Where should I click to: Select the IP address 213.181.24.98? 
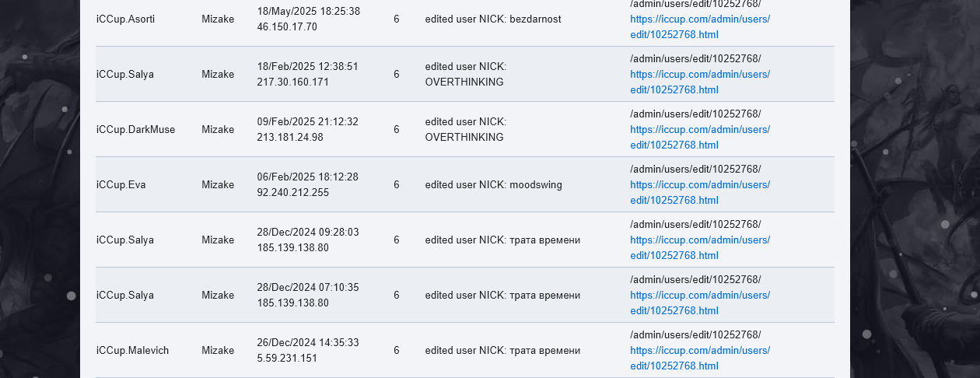pos(290,137)
